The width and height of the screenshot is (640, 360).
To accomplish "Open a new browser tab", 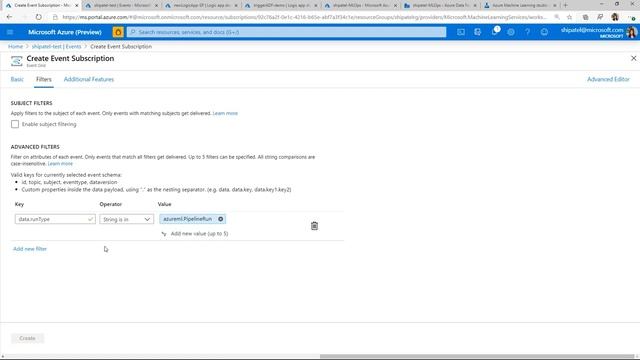I will tap(565, 5).
